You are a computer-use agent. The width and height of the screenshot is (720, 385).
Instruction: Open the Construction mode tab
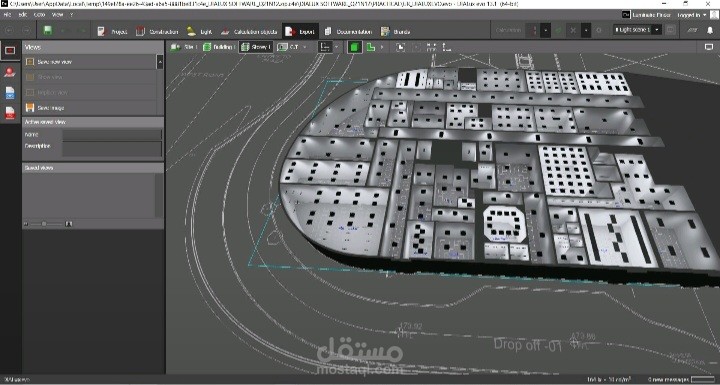[157, 32]
